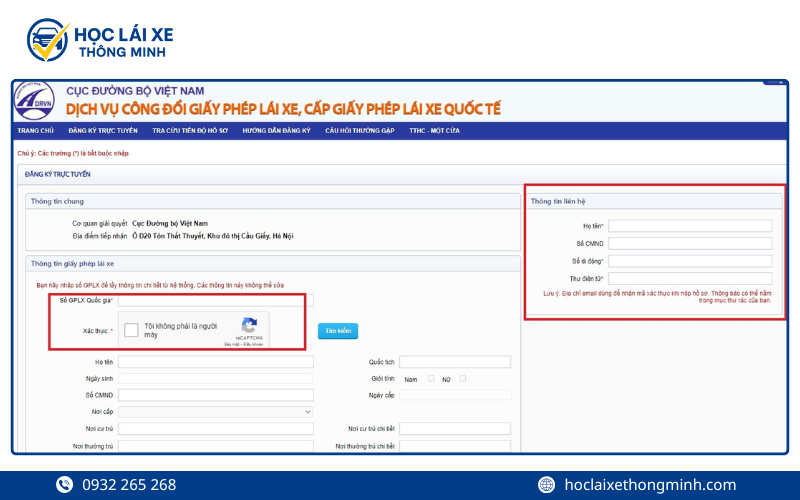Viewport: 800px width, 500px height.
Task: Click the reCAPTCHA logo icon
Action: click(x=249, y=326)
